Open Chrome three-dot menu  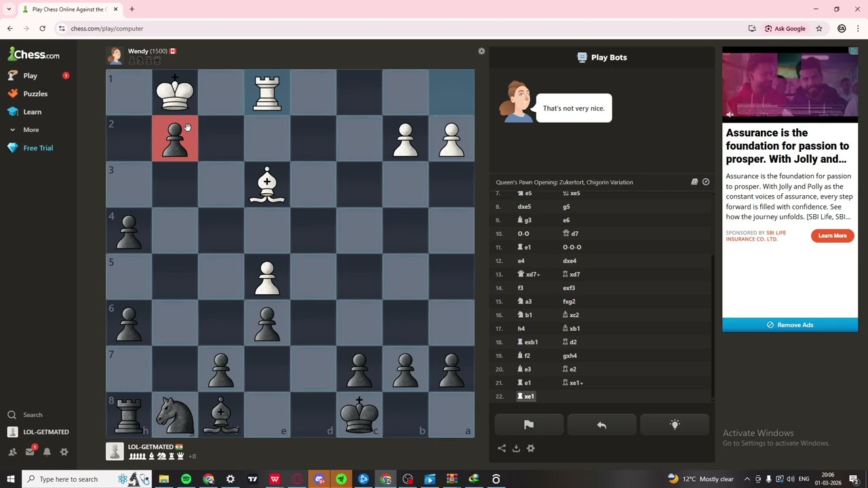[x=859, y=28]
